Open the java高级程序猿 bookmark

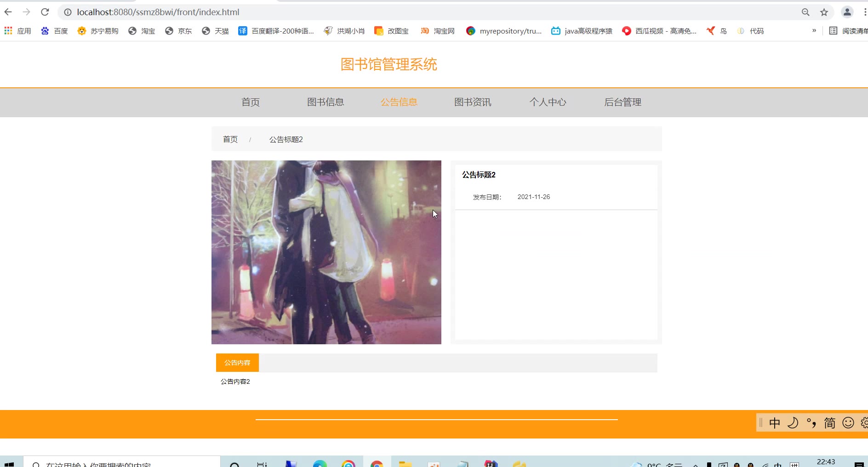point(582,31)
